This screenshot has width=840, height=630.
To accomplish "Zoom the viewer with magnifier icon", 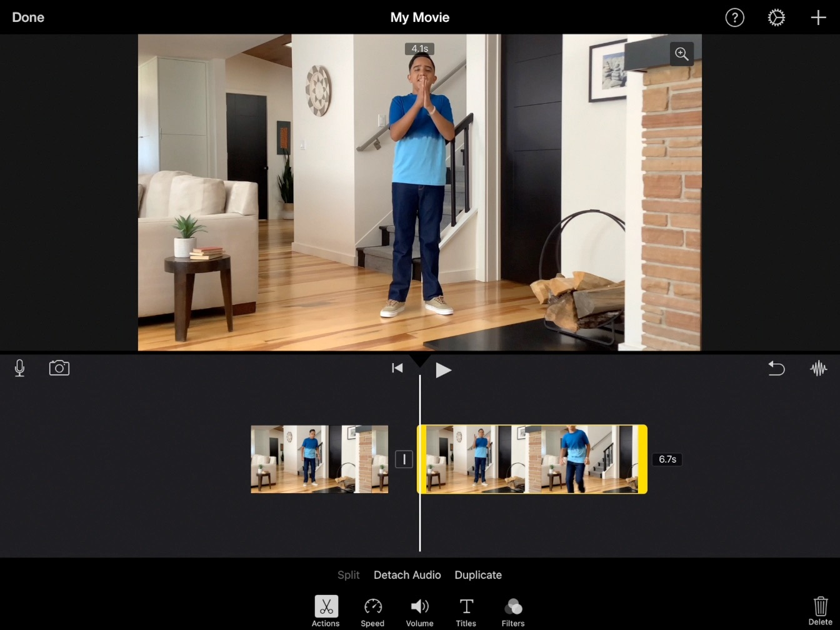I will (x=682, y=54).
